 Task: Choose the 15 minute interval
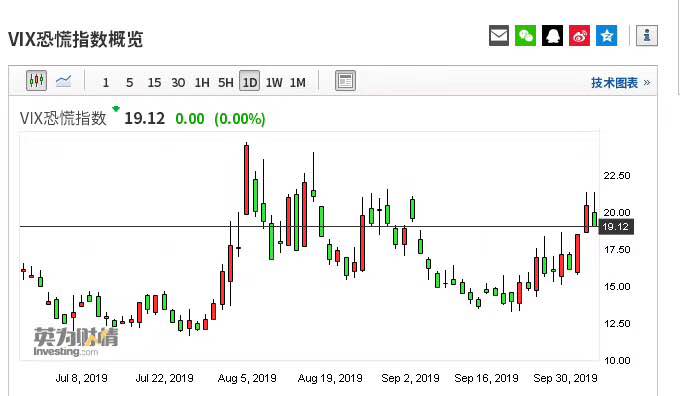coord(154,82)
